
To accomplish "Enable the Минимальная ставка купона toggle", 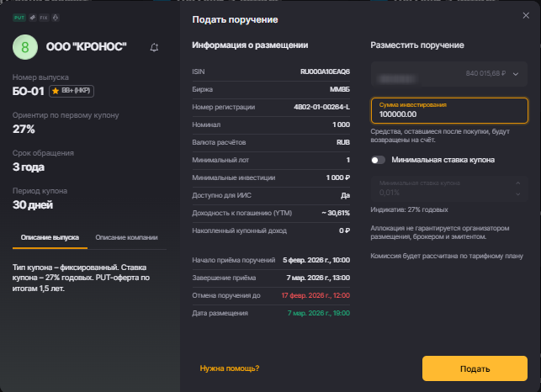I will pos(379,160).
